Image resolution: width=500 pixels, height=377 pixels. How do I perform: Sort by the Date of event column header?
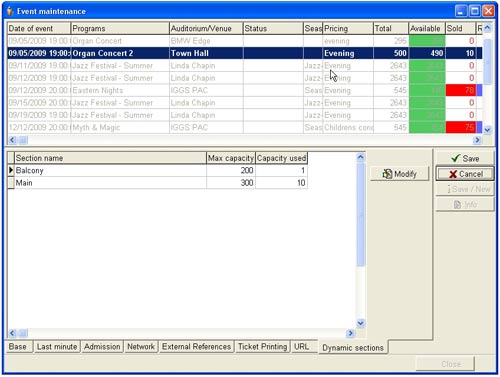(39, 28)
